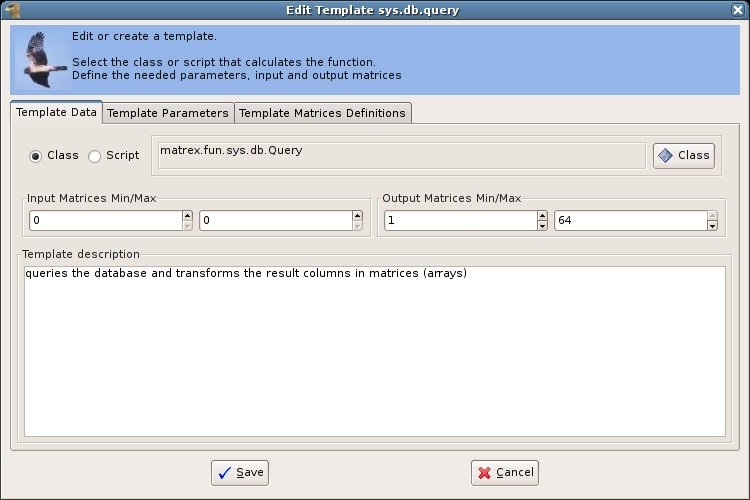Image resolution: width=750 pixels, height=500 pixels.
Task: Decrease Input Matrices minimum value
Action: (x=188, y=226)
